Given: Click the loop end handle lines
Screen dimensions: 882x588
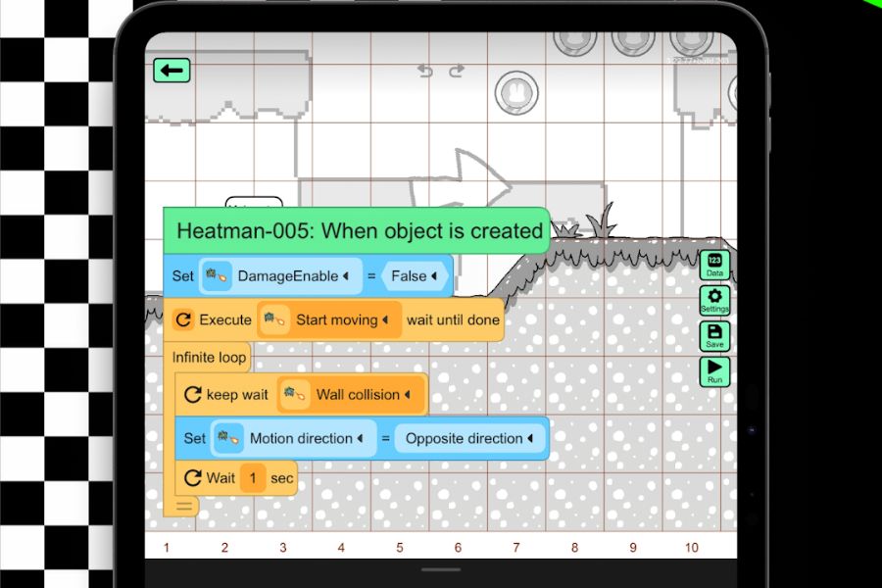Looking at the screenshot, I should [x=184, y=506].
